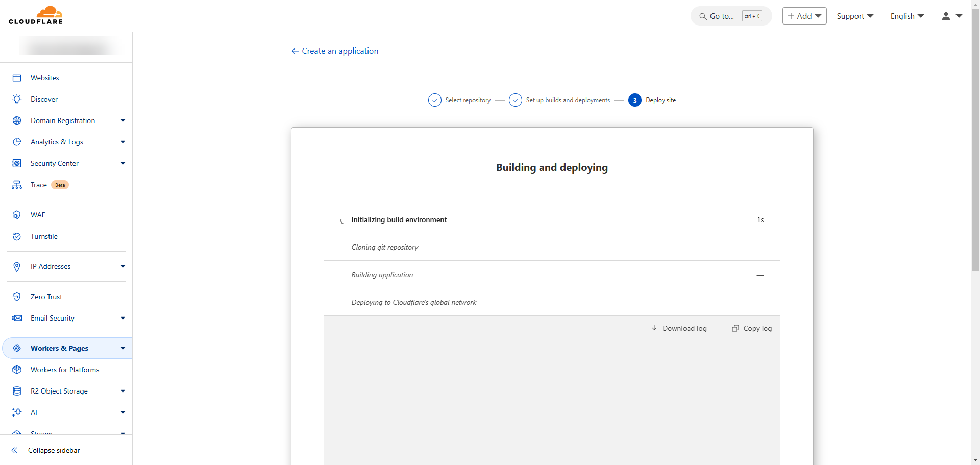Expand the Security Center submenu arrow
Viewport: 980px width, 465px height.
coord(123,163)
